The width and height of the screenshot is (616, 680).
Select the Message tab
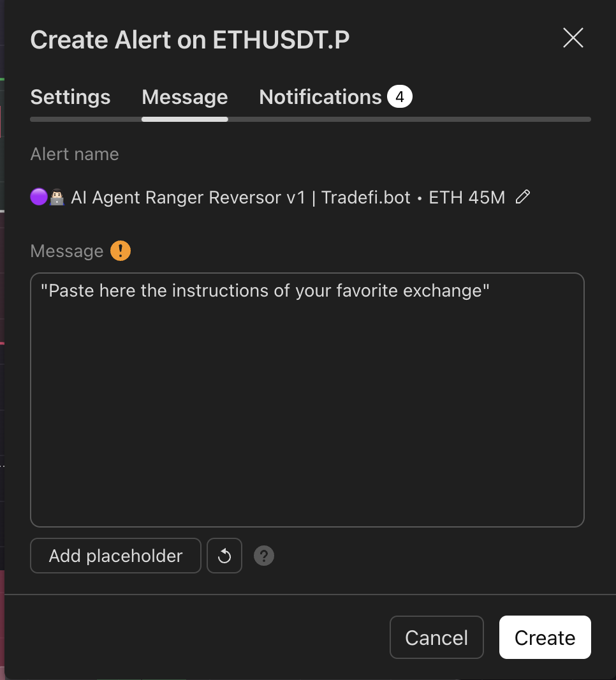coord(185,97)
